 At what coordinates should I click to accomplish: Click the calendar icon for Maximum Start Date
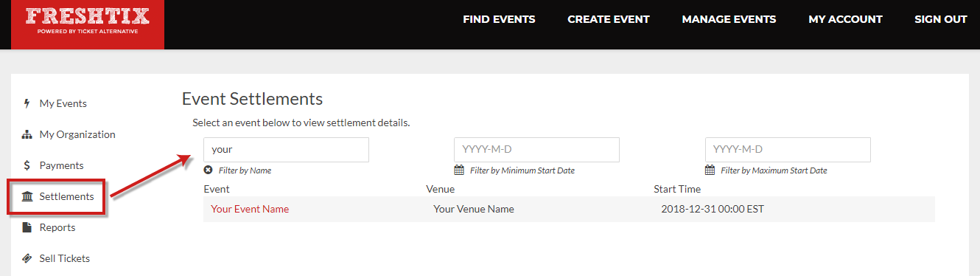[710, 170]
